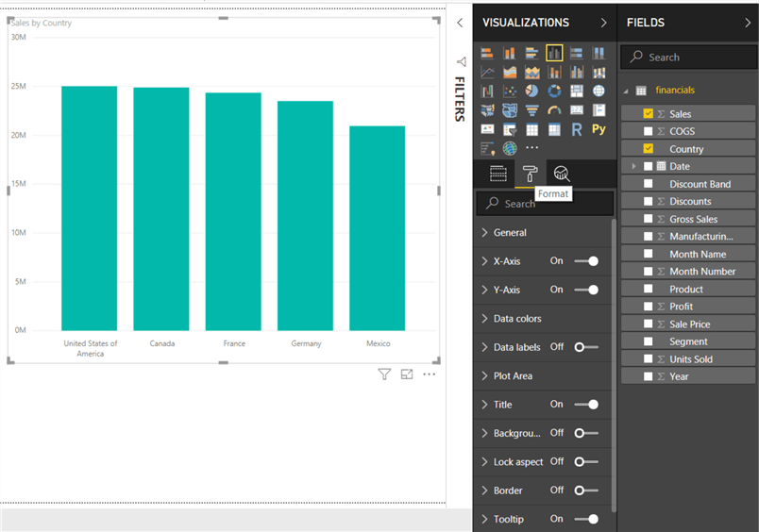Viewport: 759px width, 532px height.
Task: Open the Focus mode icon below the chart
Action: [407, 374]
